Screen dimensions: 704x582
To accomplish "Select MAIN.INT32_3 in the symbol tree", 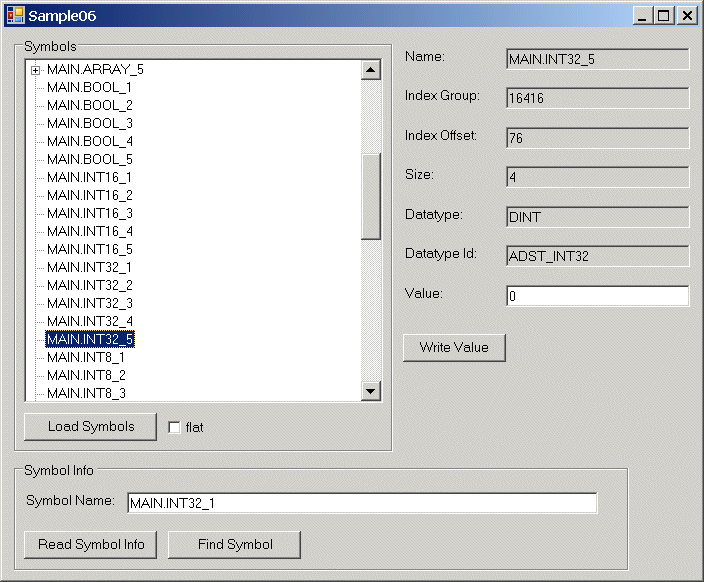I will tap(89, 303).
